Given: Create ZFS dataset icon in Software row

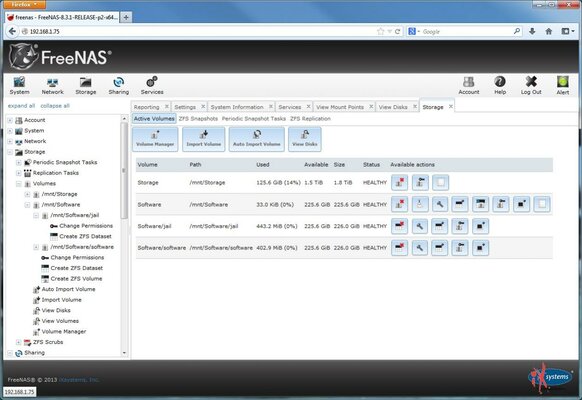Looking at the screenshot, I should (460, 204).
